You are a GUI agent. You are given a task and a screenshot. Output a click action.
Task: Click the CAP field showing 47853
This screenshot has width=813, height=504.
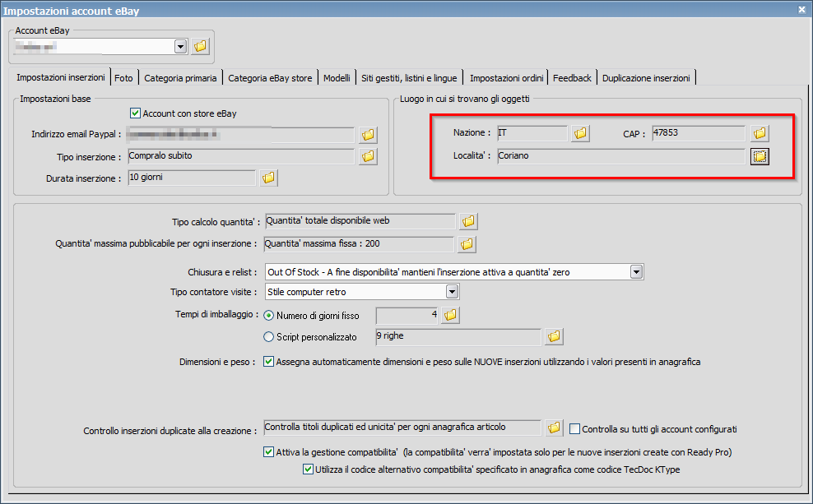click(699, 133)
